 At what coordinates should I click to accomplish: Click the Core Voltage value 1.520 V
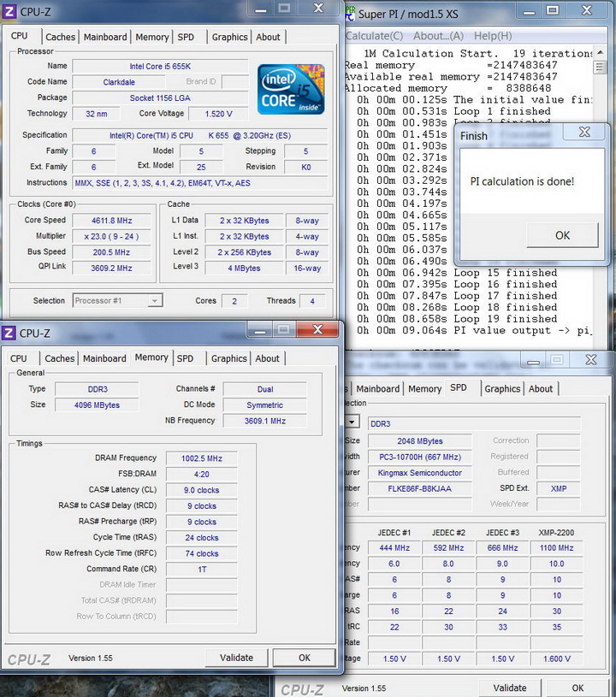(218, 114)
